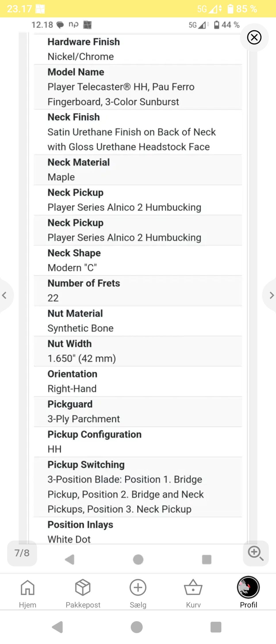
Task: Tap the Neck Finish description text
Action: coord(131,139)
